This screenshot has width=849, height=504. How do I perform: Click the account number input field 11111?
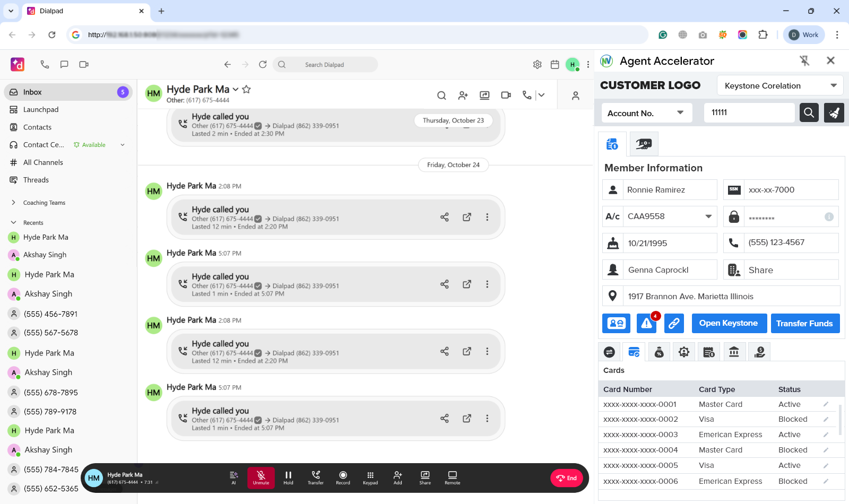pos(749,112)
